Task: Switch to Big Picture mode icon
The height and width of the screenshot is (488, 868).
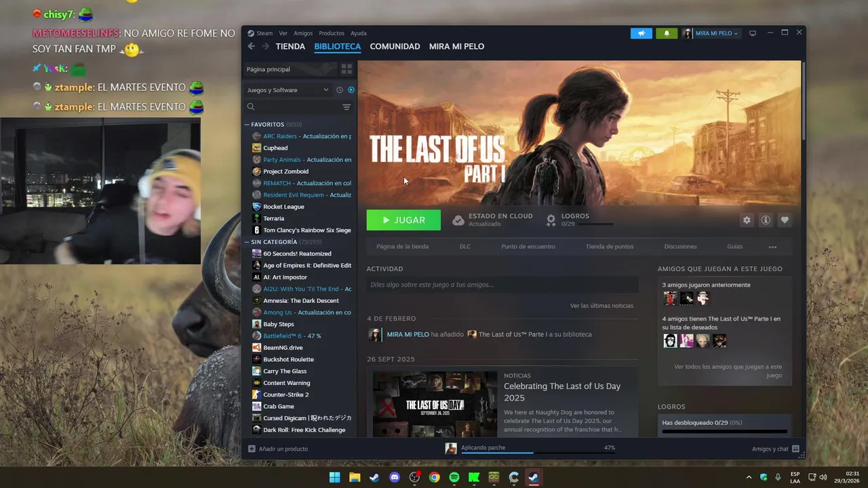Action: (x=752, y=33)
